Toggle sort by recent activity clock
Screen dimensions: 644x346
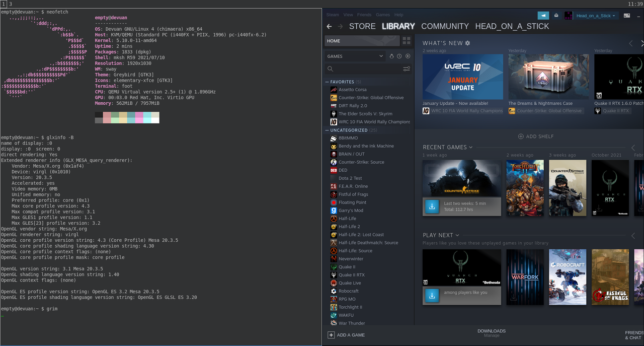click(399, 56)
